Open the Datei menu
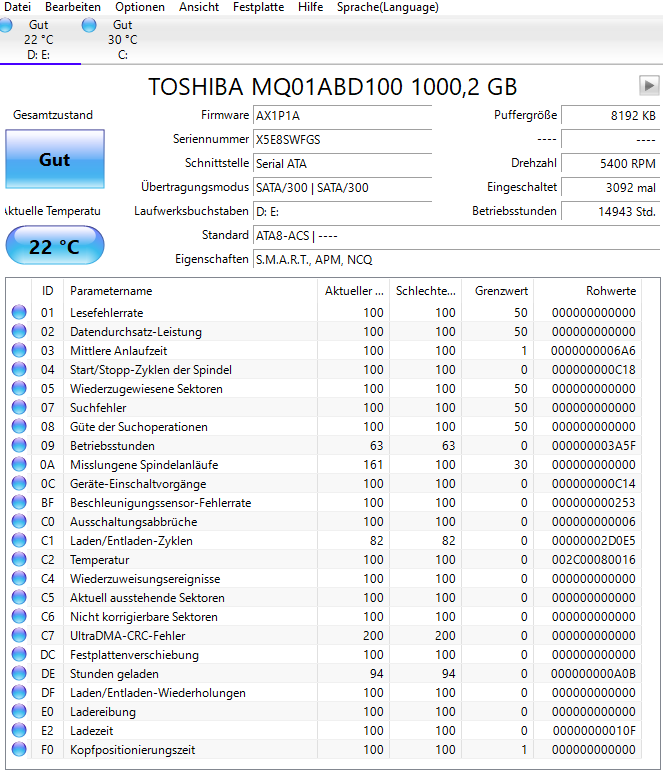The width and height of the screenshot is (663, 774). point(17,7)
